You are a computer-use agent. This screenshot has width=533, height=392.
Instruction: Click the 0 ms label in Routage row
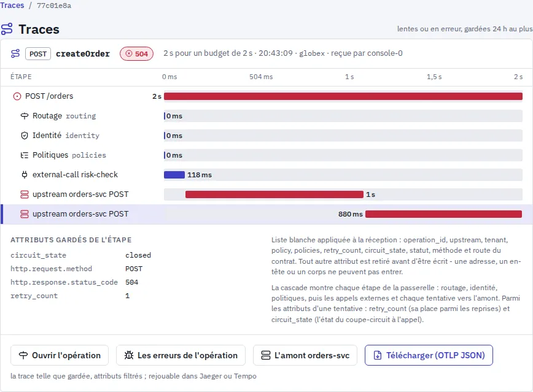click(x=174, y=116)
